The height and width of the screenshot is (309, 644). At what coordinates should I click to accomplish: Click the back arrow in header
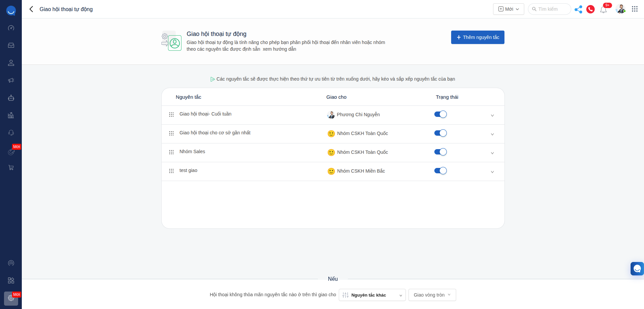click(31, 9)
